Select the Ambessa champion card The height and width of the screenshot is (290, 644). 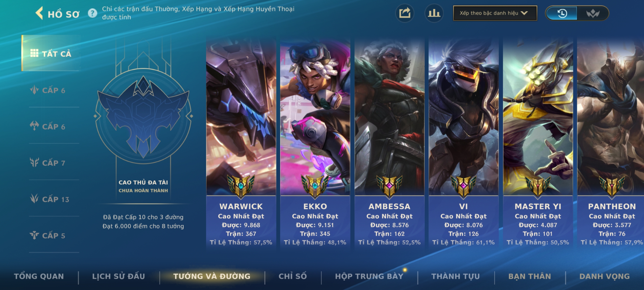tap(389, 144)
